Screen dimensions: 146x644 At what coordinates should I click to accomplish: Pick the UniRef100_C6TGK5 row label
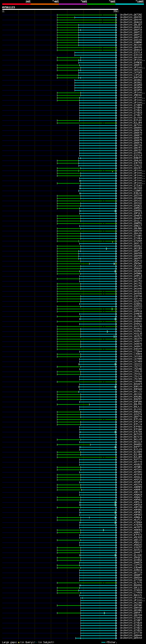[x=131, y=72]
